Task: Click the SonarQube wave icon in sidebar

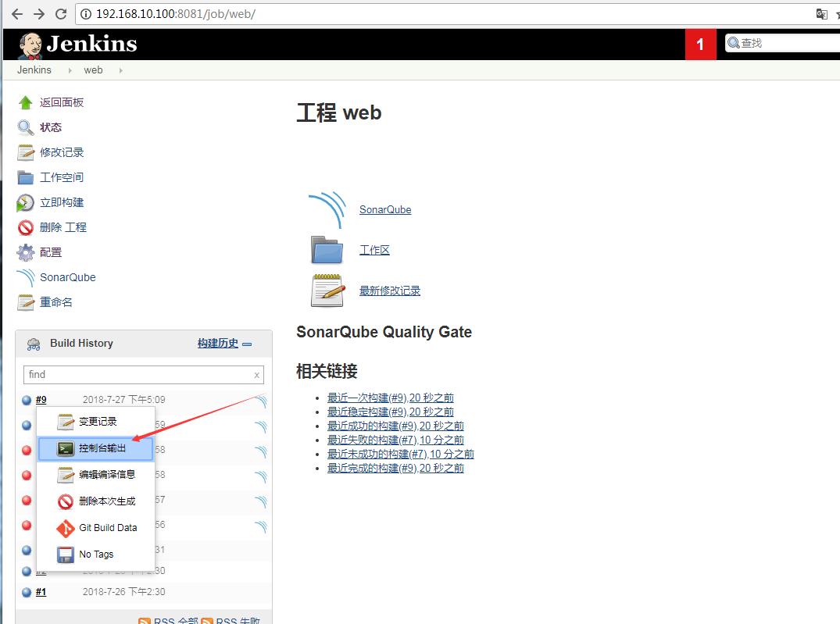Action: 26,278
